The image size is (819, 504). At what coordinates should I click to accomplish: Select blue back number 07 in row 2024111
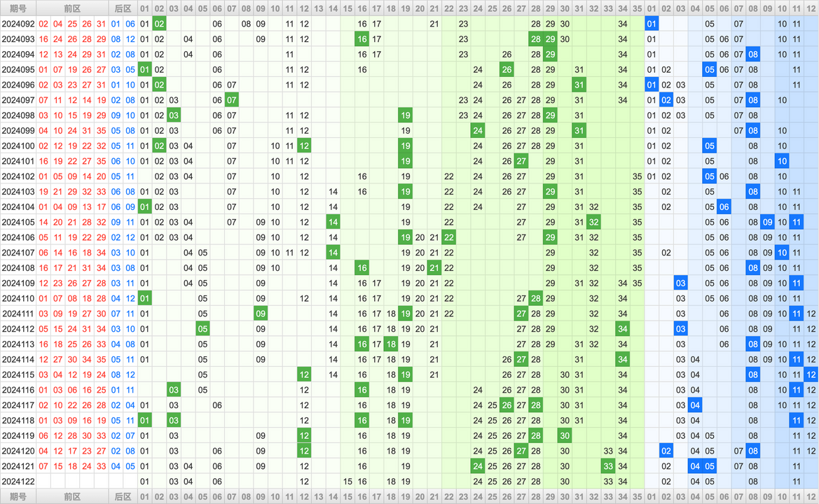click(116, 314)
